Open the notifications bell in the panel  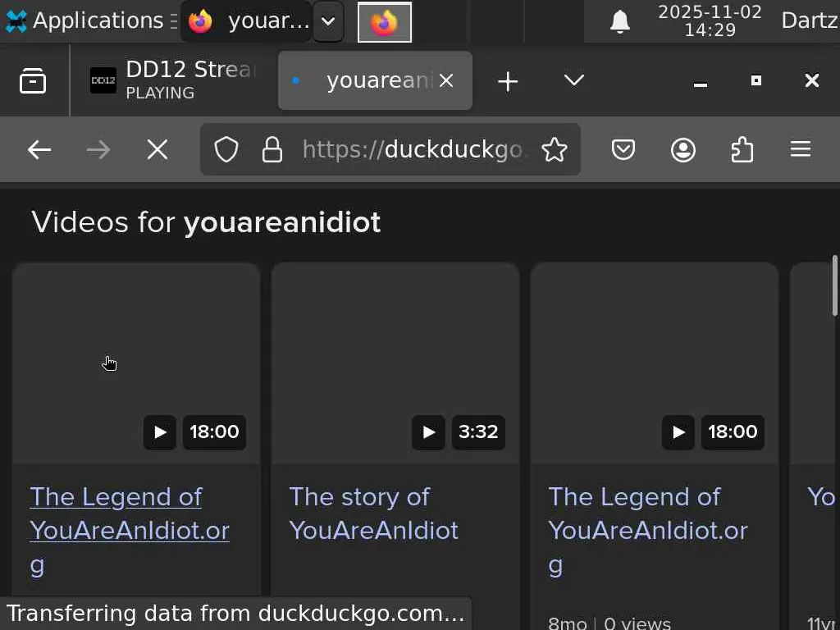[620, 21]
